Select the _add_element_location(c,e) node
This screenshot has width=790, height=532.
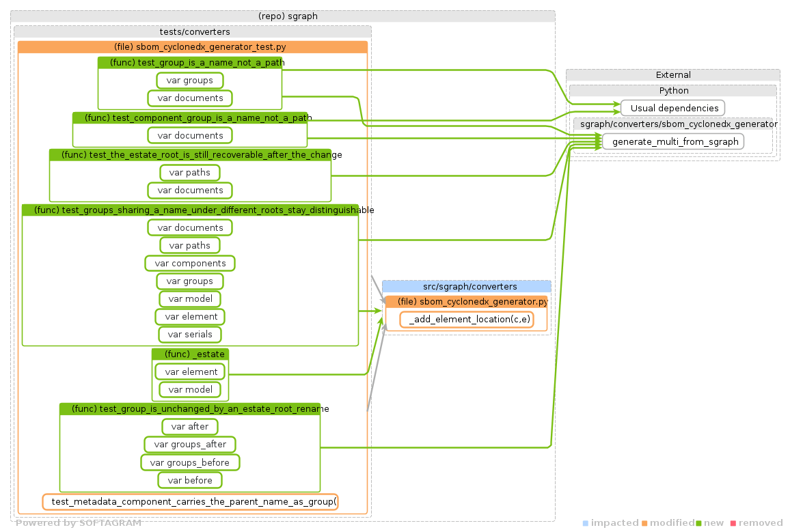tap(467, 319)
